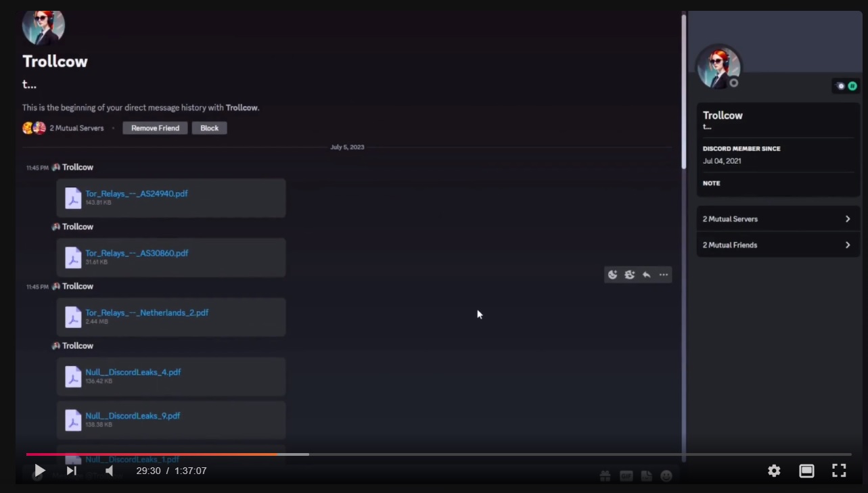868x493 pixels.
Task: Click the mutual servers avatars icon
Action: click(x=34, y=128)
